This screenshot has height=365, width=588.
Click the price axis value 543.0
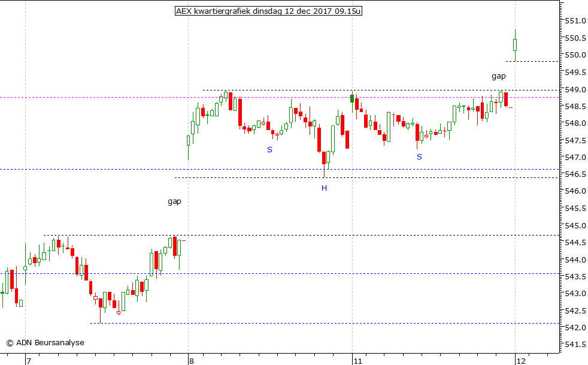coord(575,294)
